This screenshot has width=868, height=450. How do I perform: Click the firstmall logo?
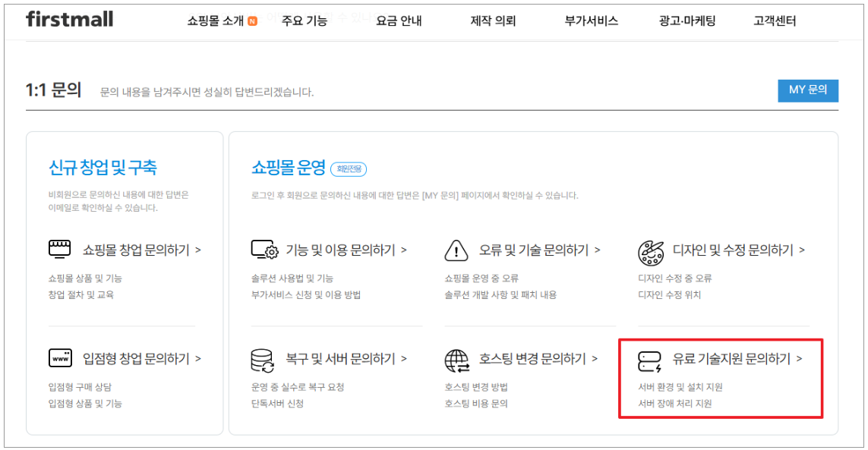click(x=69, y=20)
